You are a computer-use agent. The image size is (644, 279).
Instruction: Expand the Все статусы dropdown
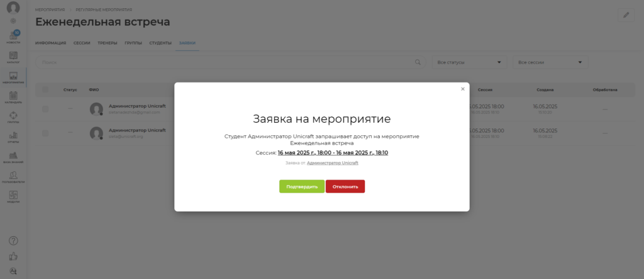[x=469, y=62]
